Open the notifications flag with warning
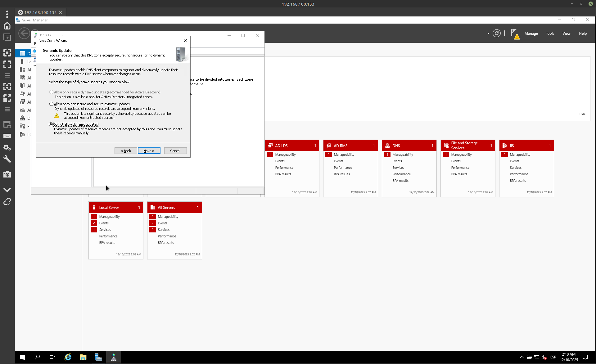This screenshot has height=364, width=596. [515, 34]
